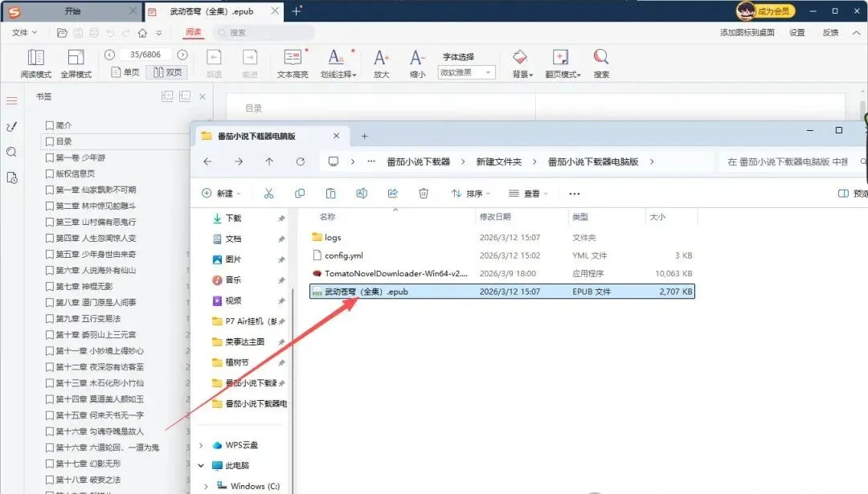The height and width of the screenshot is (494, 868).
Task: Add a new reader tab with plus
Action: [296, 11]
